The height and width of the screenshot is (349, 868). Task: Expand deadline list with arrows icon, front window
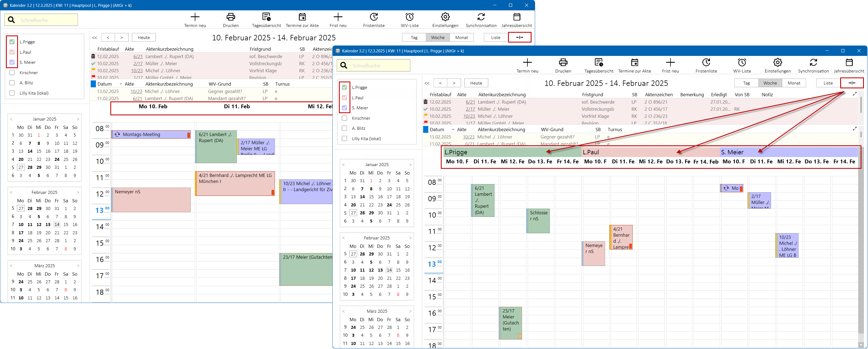(855, 94)
